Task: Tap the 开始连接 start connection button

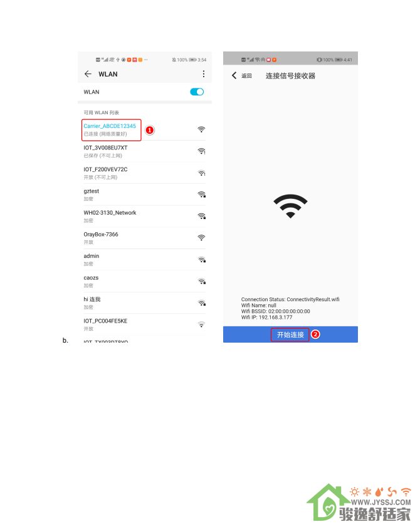Action: pyautogui.click(x=290, y=334)
